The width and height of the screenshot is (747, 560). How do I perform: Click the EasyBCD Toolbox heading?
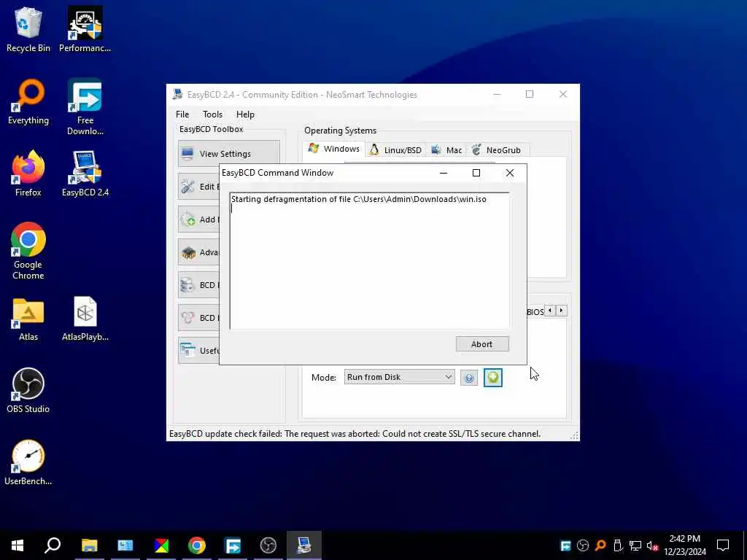(211, 129)
